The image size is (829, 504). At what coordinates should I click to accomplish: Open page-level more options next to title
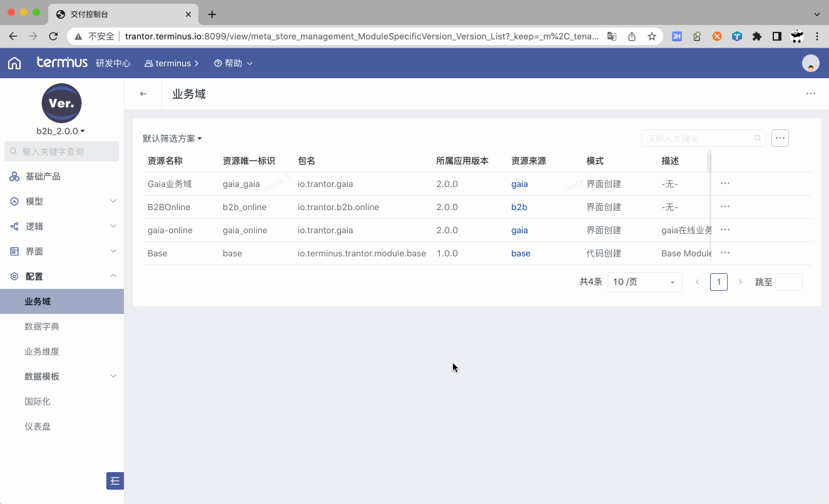point(811,94)
